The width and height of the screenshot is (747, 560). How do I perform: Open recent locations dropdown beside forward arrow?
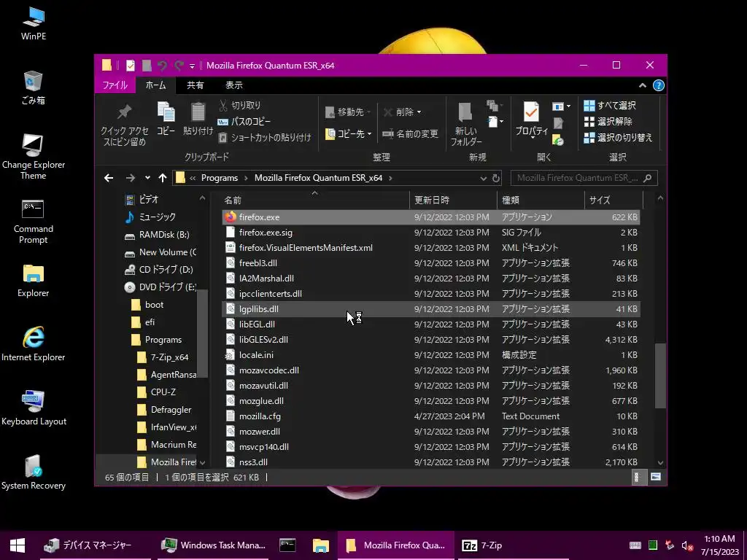pos(147,178)
